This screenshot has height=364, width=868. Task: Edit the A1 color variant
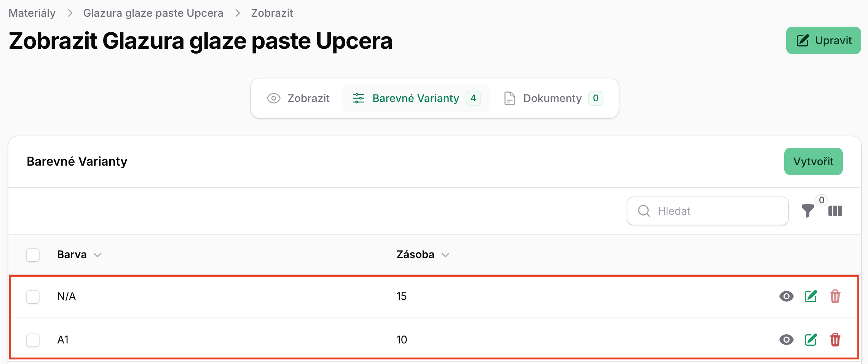point(811,340)
